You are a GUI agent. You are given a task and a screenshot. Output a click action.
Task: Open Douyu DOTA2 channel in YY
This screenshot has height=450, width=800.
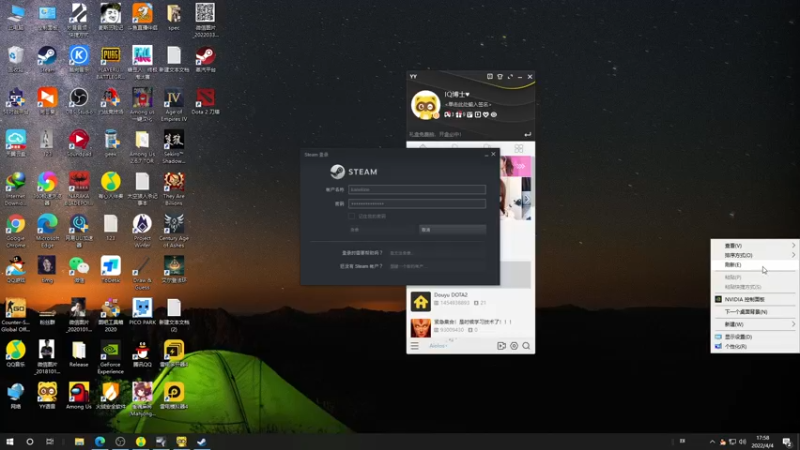coord(470,301)
